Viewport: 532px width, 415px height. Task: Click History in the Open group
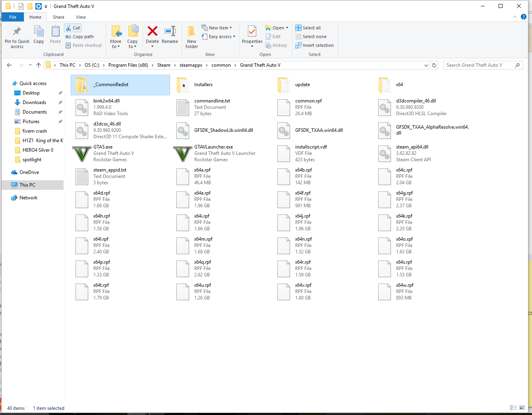click(x=276, y=45)
